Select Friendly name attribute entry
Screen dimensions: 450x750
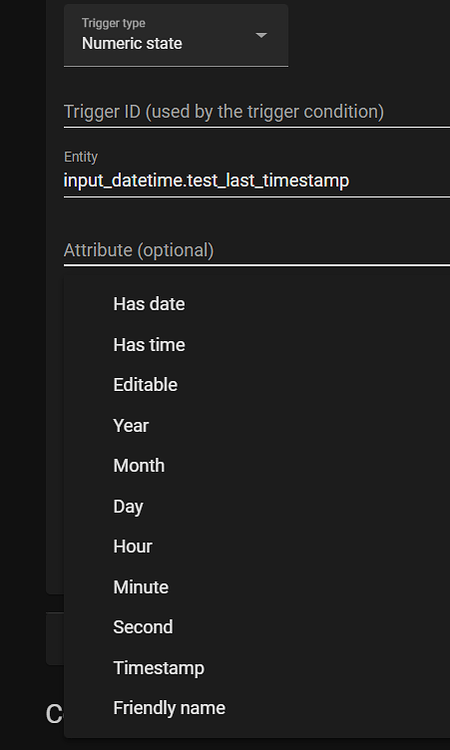[x=257, y=708]
